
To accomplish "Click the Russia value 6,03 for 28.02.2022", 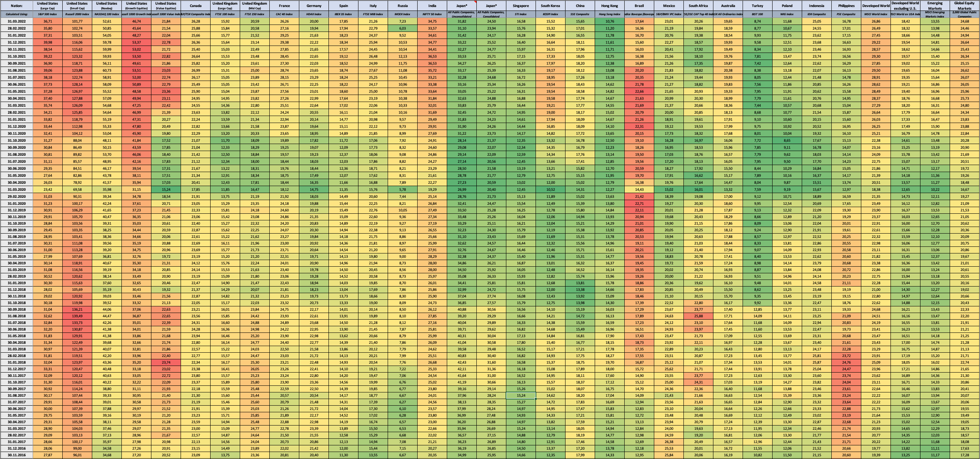I will pos(402,28).
